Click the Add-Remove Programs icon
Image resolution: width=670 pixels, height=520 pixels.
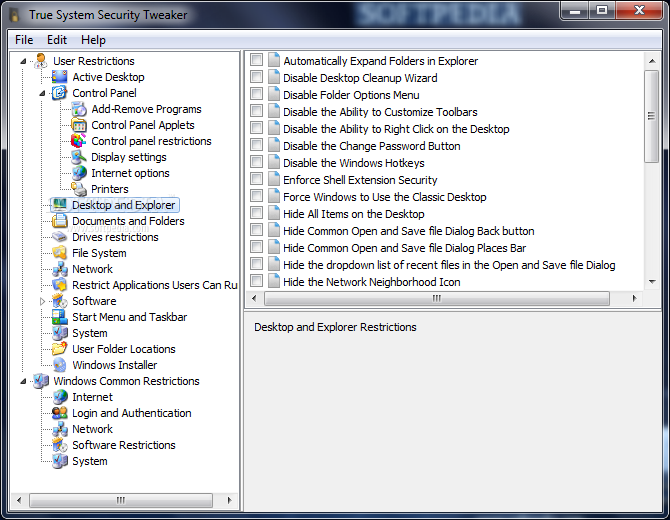tap(79, 109)
